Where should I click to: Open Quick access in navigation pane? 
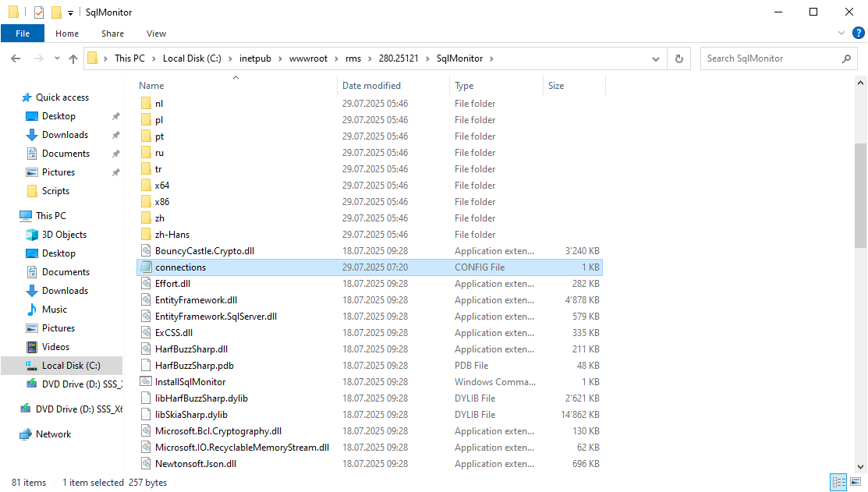[x=62, y=97]
